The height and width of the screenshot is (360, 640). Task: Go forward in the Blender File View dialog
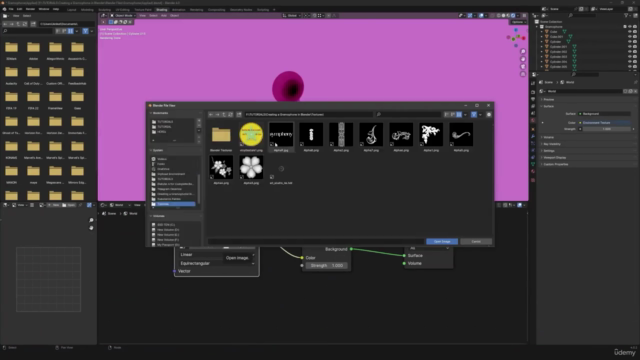tap(218, 115)
